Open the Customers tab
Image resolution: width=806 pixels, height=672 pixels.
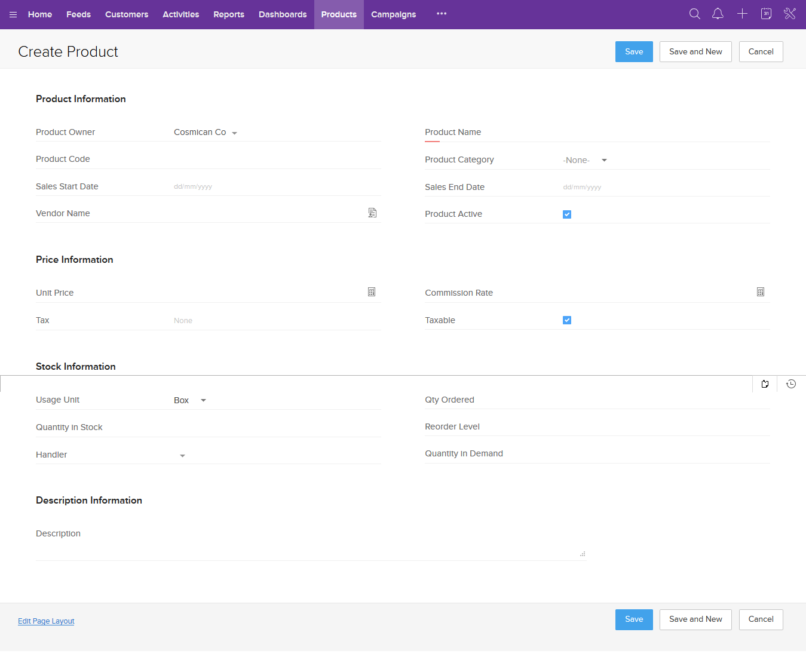pyautogui.click(x=127, y=14)
